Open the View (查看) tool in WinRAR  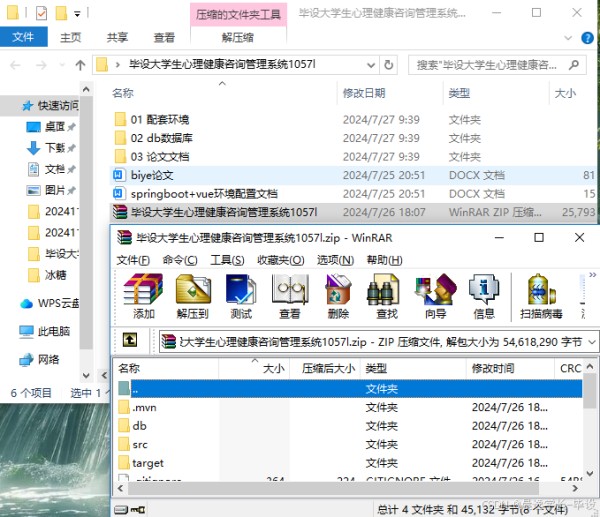click(x=290, y=296)
